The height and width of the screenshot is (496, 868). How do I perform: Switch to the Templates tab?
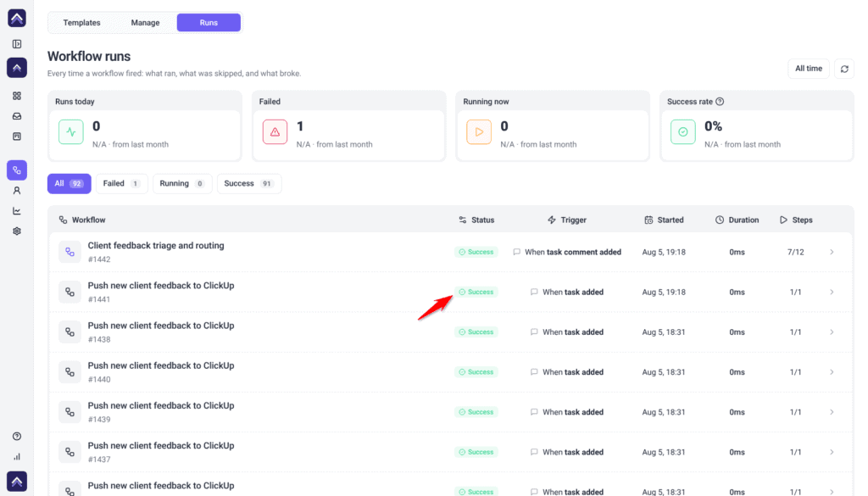click(x=82, y=23)
